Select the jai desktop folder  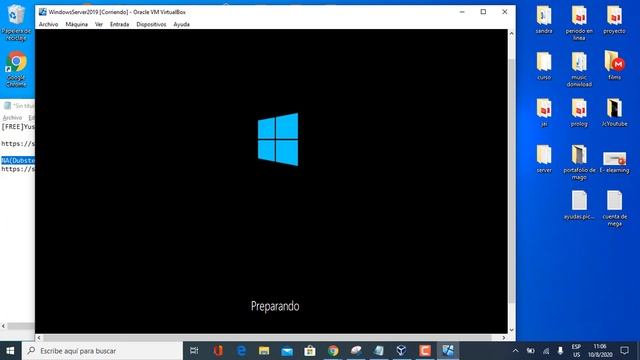[544, 112]
